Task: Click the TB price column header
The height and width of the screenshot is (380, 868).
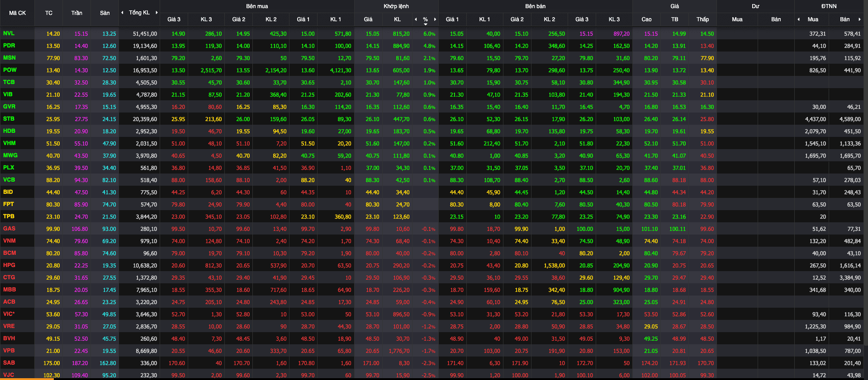Action: [674, 19]
